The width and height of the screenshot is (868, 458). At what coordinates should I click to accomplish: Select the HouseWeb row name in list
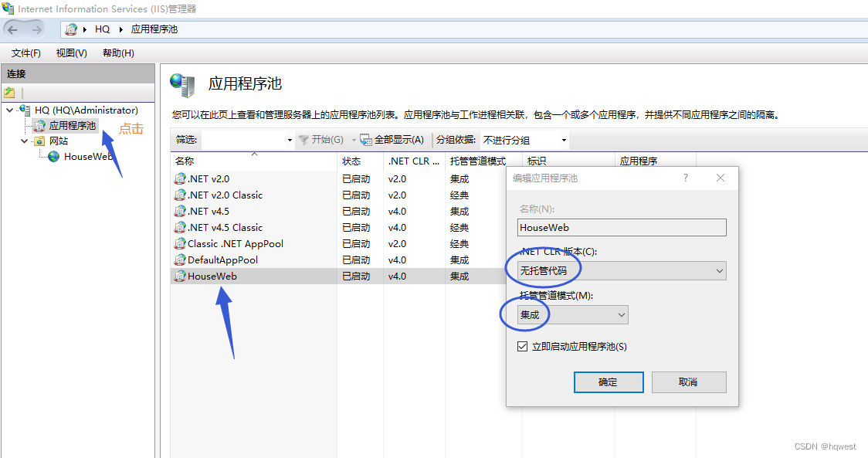[x=212, y=276]
